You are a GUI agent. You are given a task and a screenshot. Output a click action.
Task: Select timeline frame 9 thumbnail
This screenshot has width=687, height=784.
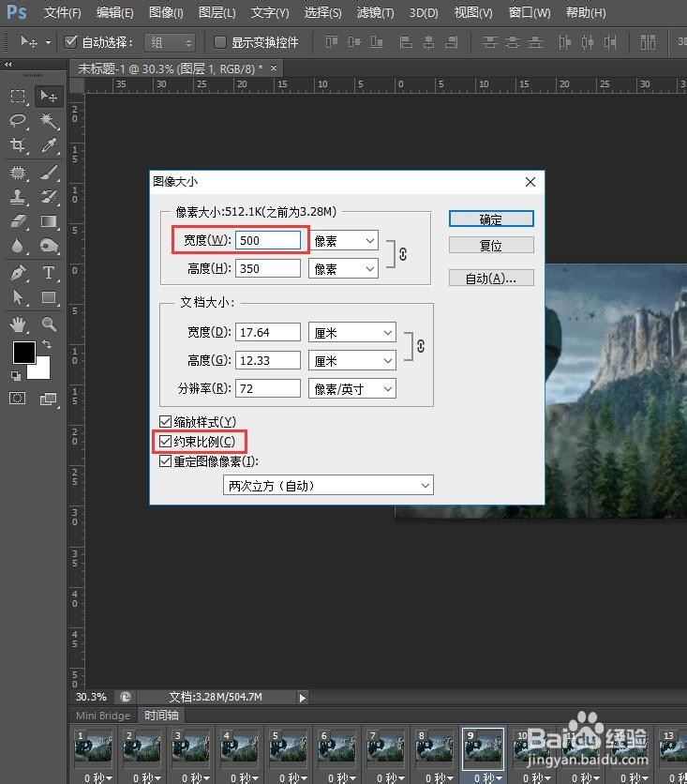(483, 748)
